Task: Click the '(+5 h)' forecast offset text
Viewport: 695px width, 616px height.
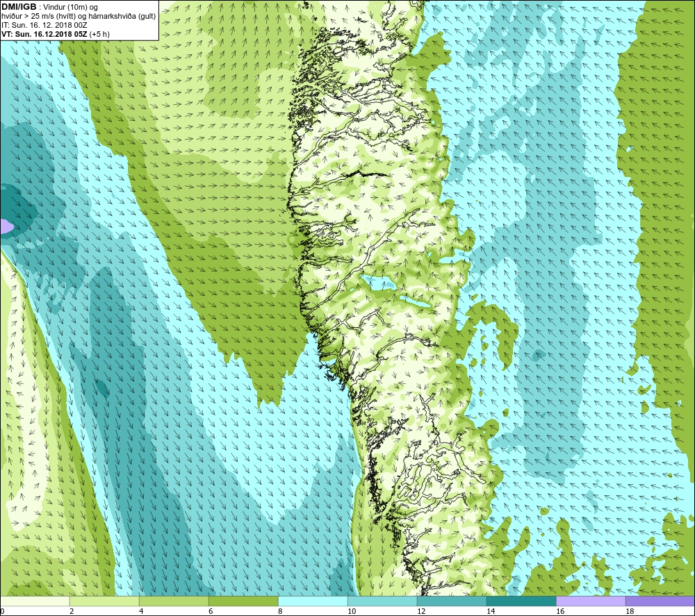Action: pyautogui.click(x=99, y=34)
